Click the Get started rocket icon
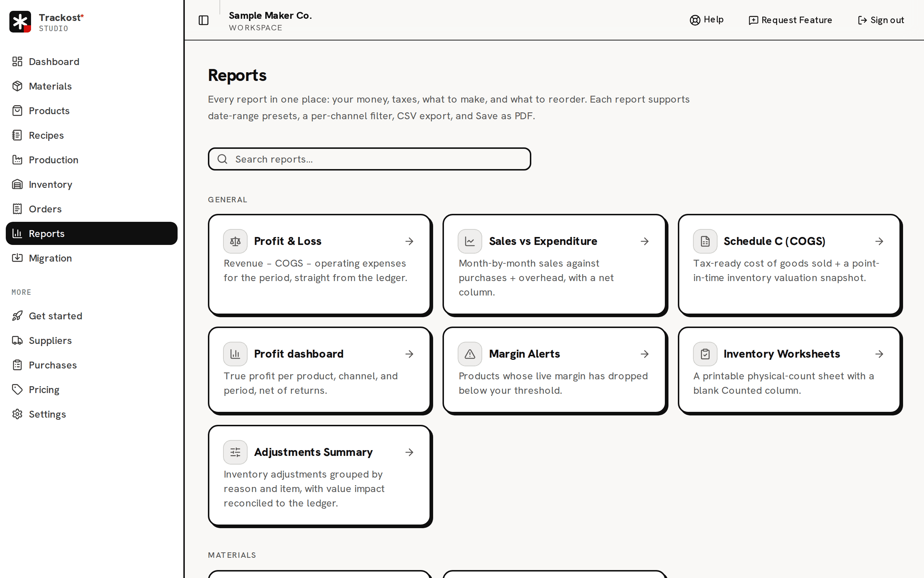 click(17, 316)
